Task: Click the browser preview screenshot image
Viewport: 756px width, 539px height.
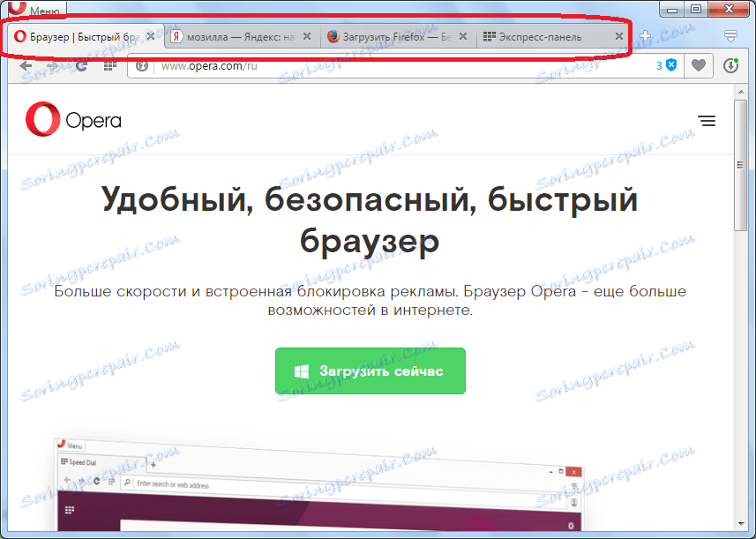Action: coord(318,484)
